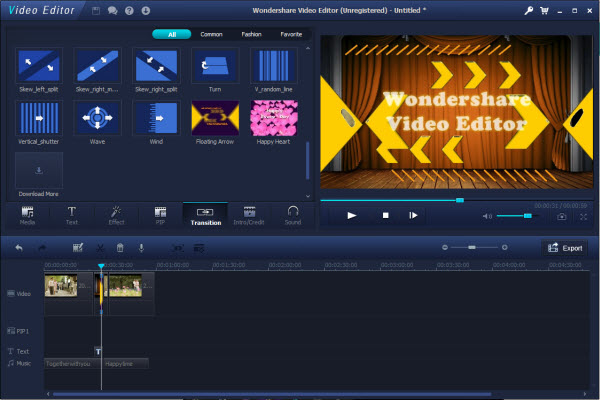The width and height of the screenshot is (600, 400).
Task: Select the Happy Heart transition
Action: [274, 118]
